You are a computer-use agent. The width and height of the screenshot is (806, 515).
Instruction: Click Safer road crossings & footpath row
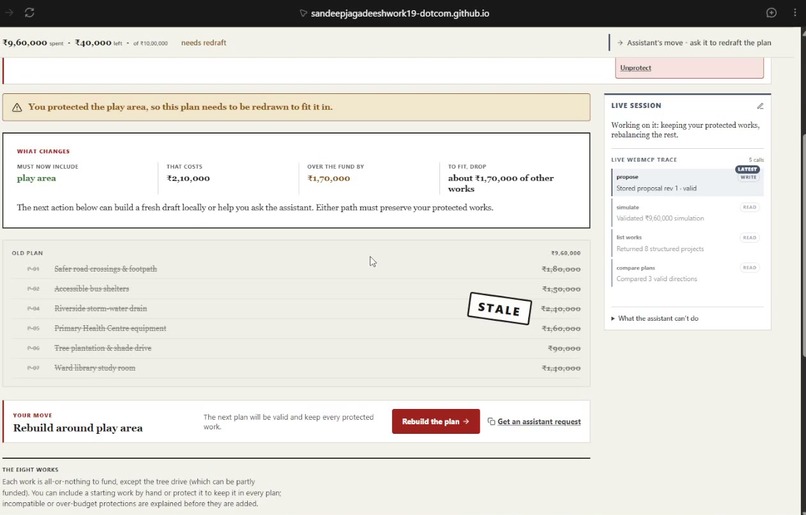(296, 269)
